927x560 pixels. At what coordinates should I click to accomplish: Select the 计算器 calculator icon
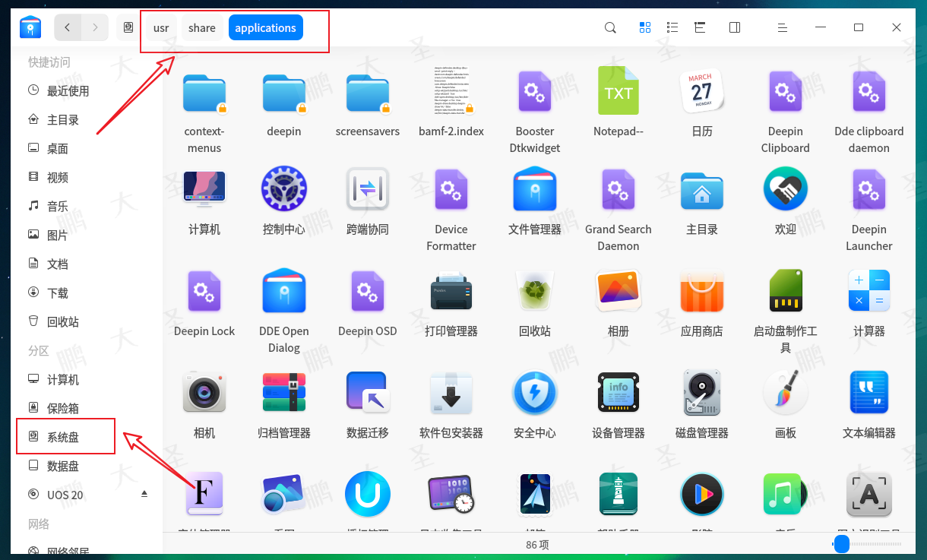pyautogui.click(x=869, y=292)
